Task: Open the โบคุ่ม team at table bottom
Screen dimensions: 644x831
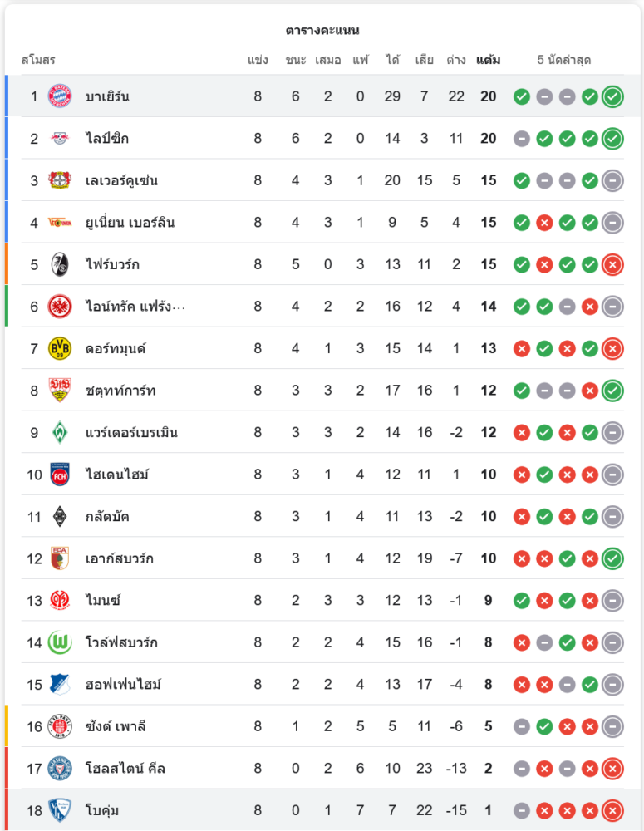Action: 103,810
